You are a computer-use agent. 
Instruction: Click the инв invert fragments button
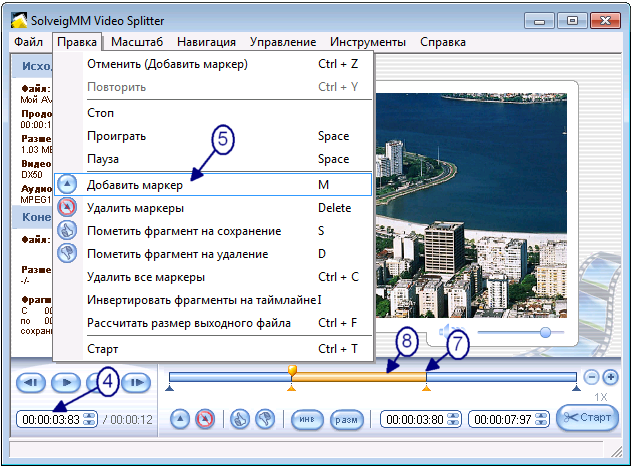click(307, 420)
